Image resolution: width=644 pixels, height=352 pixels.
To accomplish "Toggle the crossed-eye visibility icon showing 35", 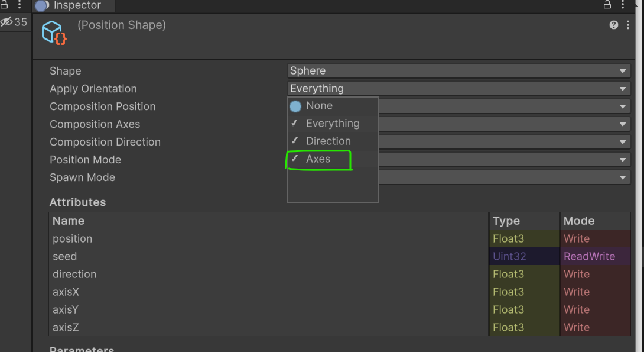I will [x=11, y=21].
